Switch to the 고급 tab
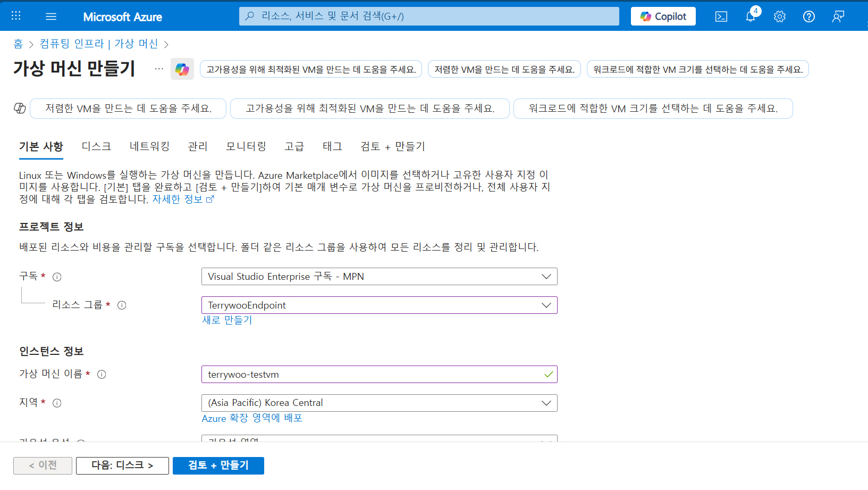Screen dimensions: 868x490 [294, 146]
